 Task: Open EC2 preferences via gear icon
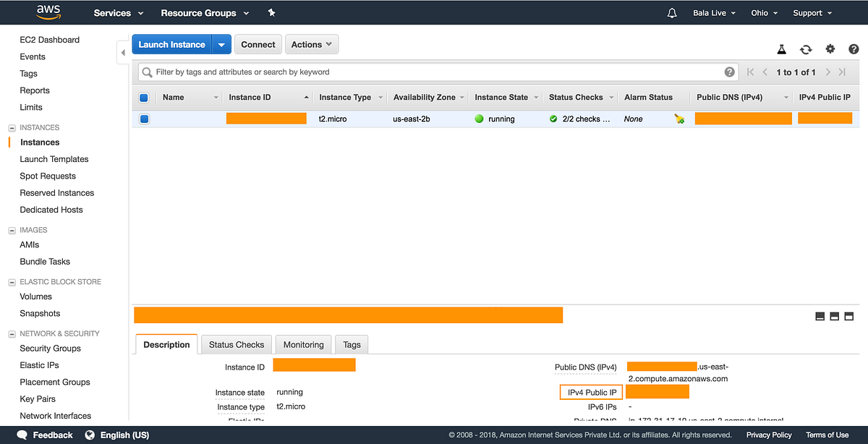pos(830,48)
